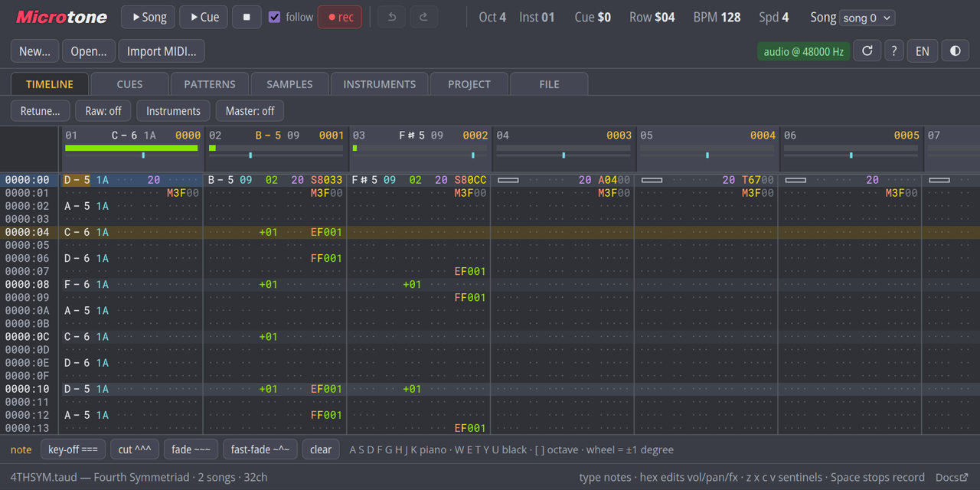Screen dimensions: 980x490
Task: Adjust channel 01 pan slider
Action: click(132, 155)
